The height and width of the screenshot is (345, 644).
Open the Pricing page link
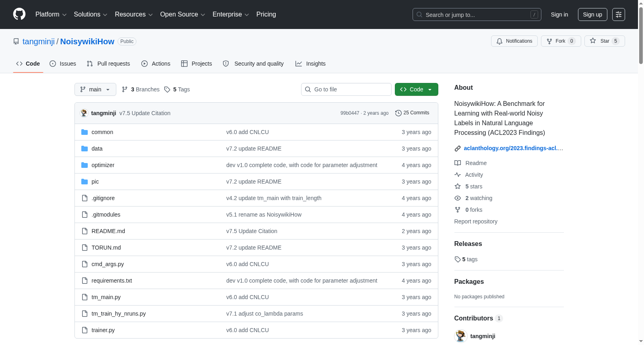pyautogui.click(x=266, y=14)
